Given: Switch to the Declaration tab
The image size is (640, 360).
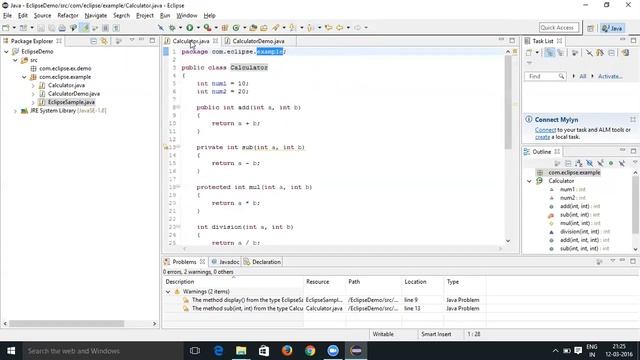Looking at the screenshot, I should click(x=262, y=262).
